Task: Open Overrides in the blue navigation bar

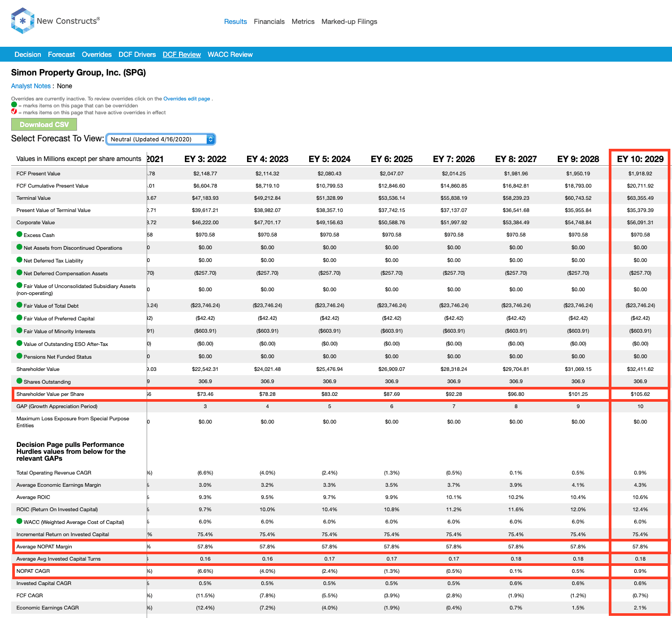Action: point(97,55)
